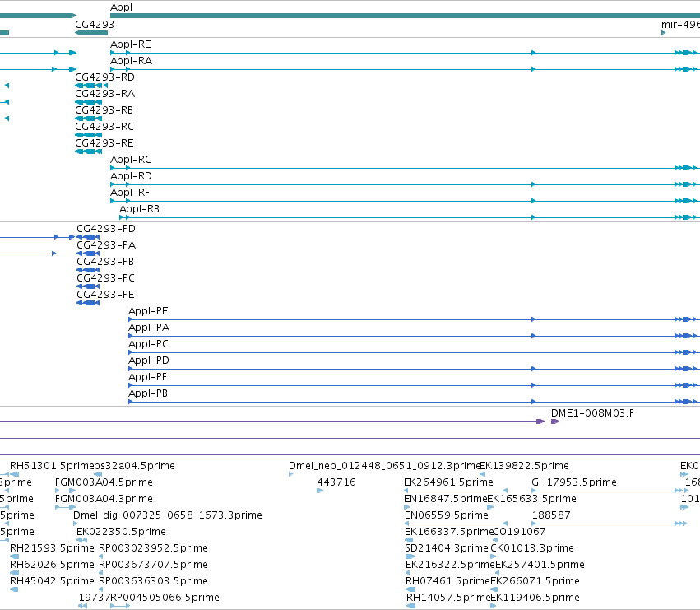Select EN16847.5prime feature
The width and height of the screenshot is (700, 610).
coord(446,499)
